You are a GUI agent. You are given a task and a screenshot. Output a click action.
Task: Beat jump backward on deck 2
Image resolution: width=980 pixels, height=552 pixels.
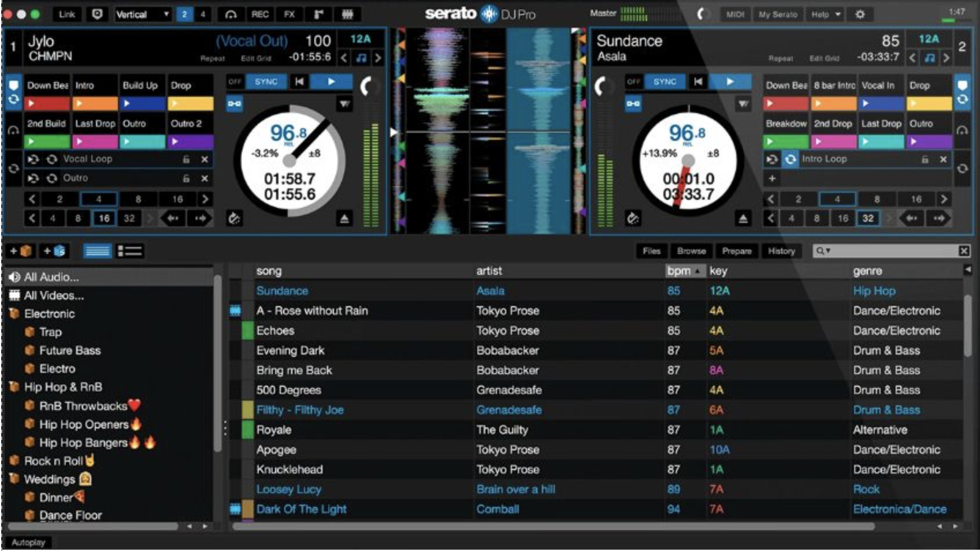point(912,218)
